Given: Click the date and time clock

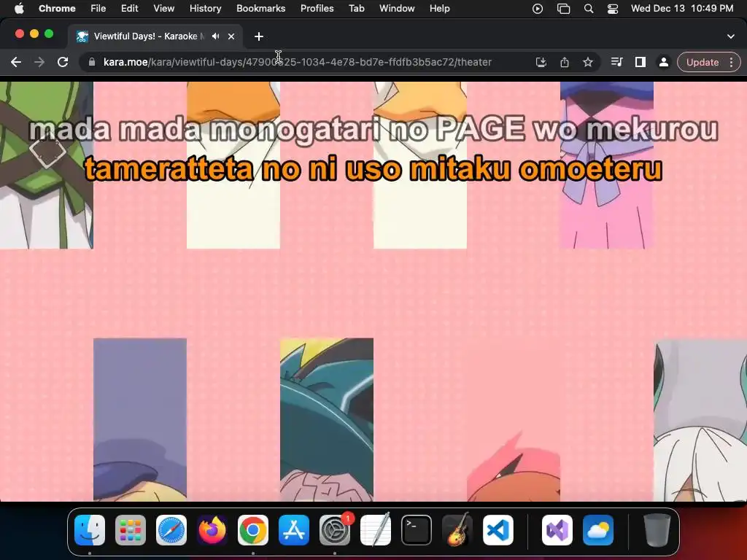Looking at the screenshot, I should (682, 9).
